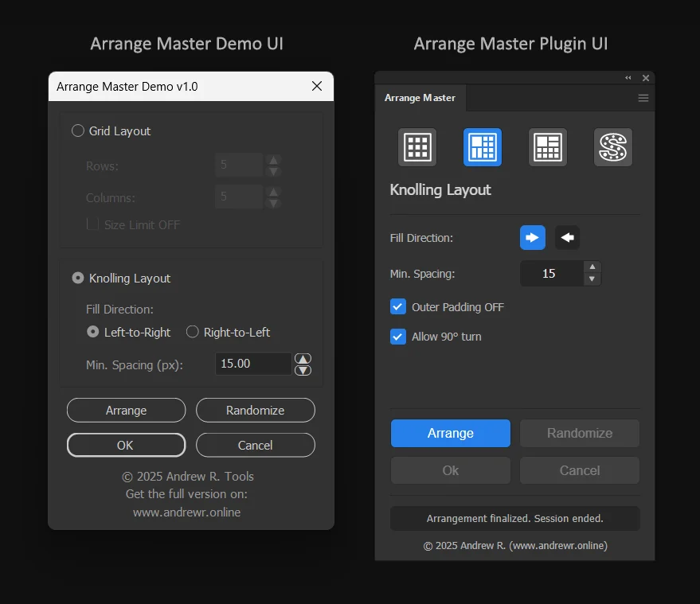The width and height of the screenshot is (700, 604).
Task: Switch to the Arrange Master tab
Action: click(x=420, y=98)
